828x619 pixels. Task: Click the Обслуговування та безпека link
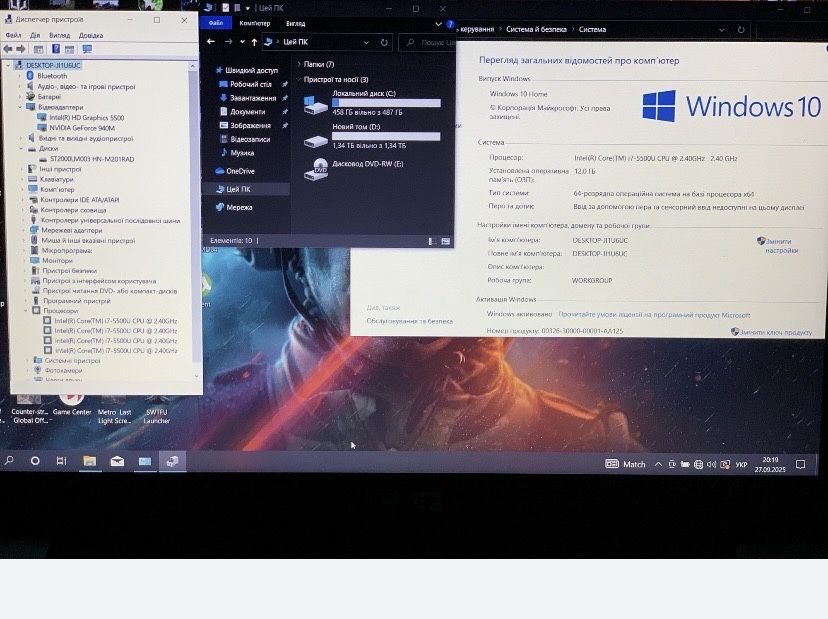[x=409, y=321]
